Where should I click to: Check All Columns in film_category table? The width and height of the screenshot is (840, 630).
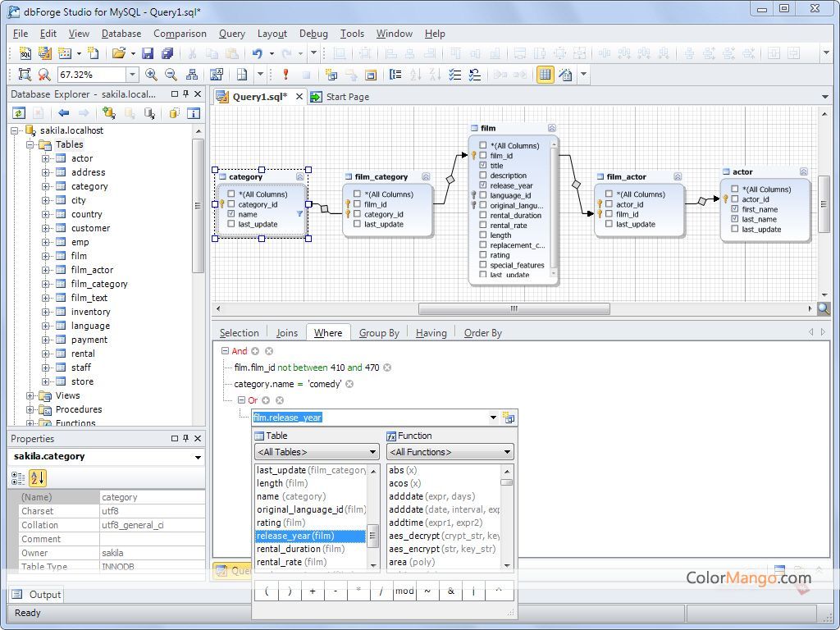pos(357,194)
